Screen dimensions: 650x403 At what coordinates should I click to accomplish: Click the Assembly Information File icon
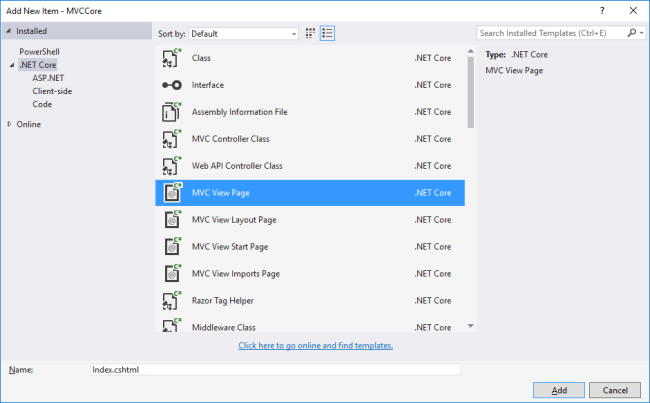pos(170,112)
